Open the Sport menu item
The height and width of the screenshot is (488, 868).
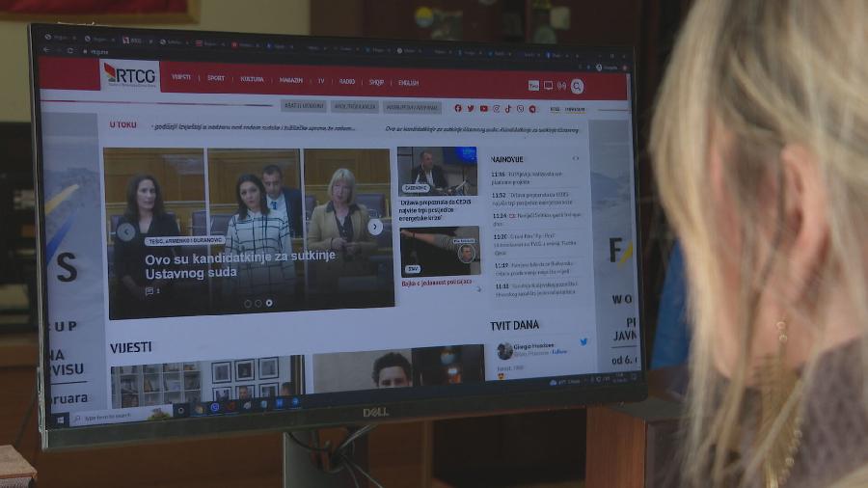coord(216,78)
